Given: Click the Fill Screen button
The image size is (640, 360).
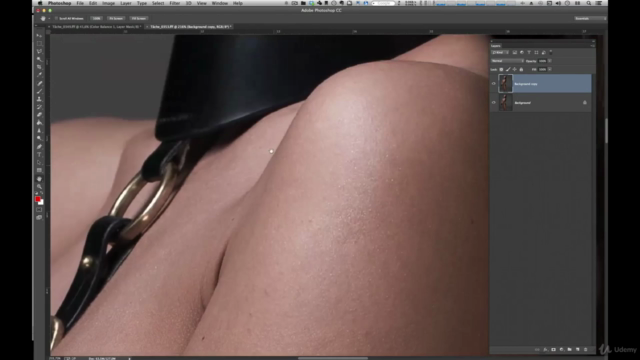Looking at the screenshot, I should [x=139, y=18].
